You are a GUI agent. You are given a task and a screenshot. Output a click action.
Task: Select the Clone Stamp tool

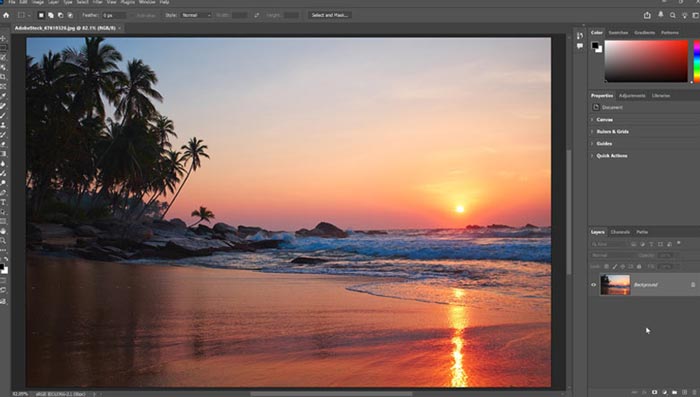point(3,125)
